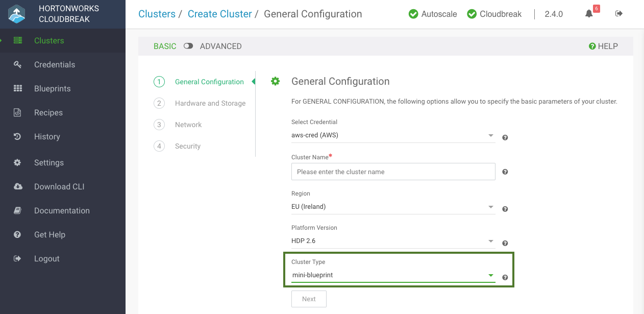Open the notifications bell icon

point(589,14)
